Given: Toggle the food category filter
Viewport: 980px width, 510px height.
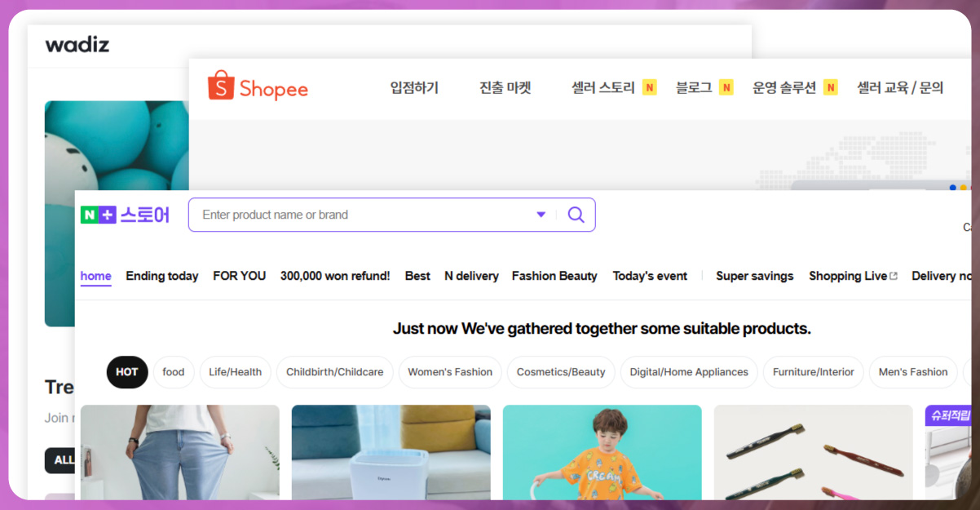Looking at the screenshot, I should click(174, 372).
